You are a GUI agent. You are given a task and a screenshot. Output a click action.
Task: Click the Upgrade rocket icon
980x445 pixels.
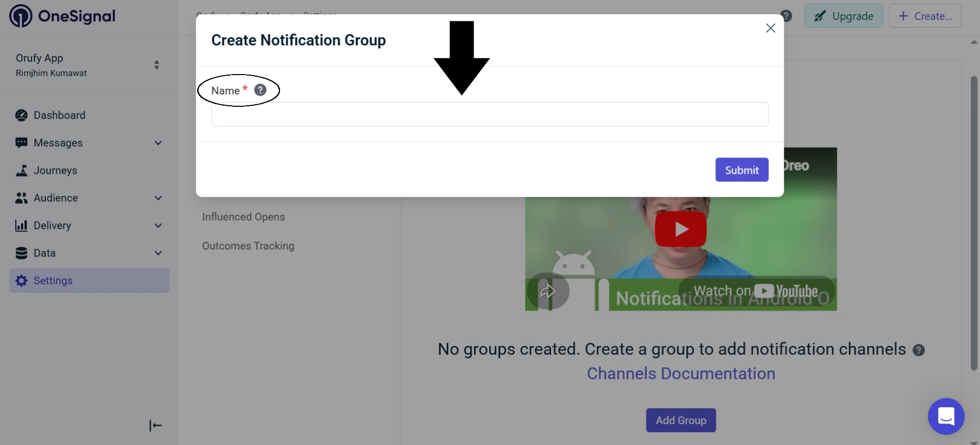tap(820, 16)
